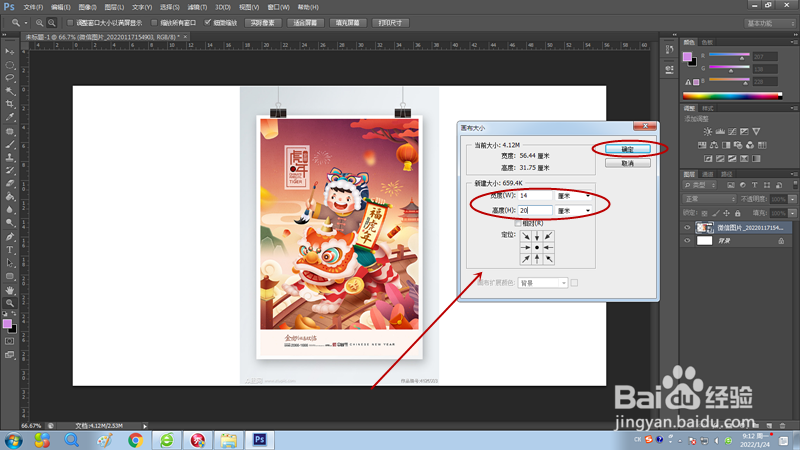This screenshot has width=800, height=450.
Task: Add Color Balance adjustment icon
Action: pyautogui.click(x=714, y=145)
